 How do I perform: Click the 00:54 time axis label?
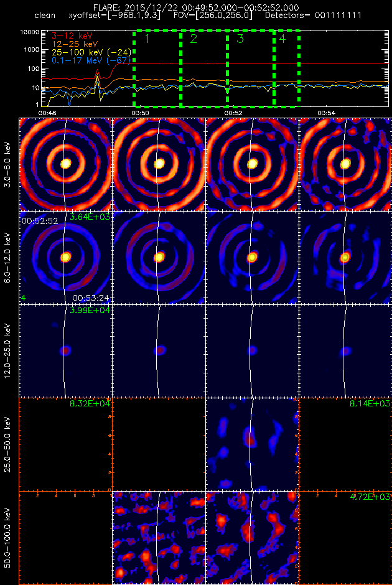[327, 112]
